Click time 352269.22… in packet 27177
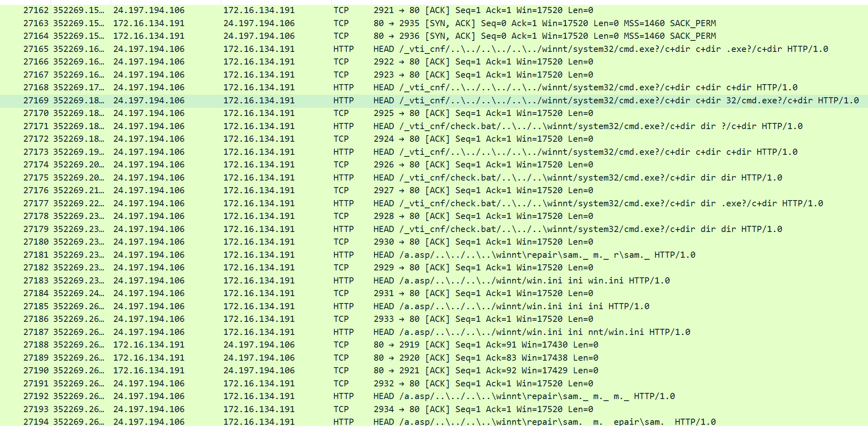The width and height of the screenshot is (868, 426). (x=79, y=203)
